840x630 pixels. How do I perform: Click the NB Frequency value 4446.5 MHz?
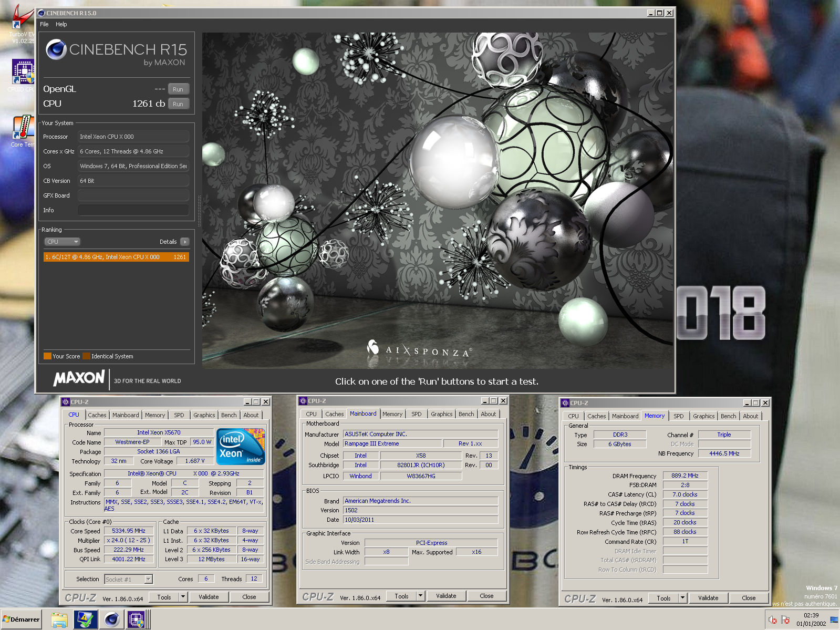[724, 453]
